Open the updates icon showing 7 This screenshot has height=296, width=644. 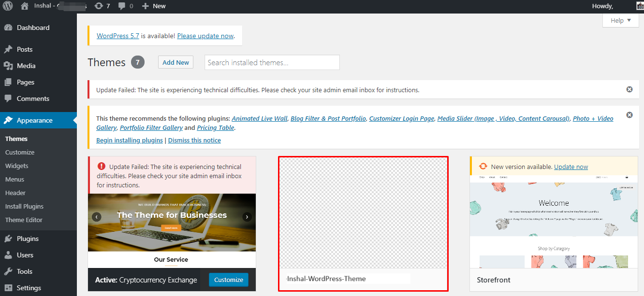point(99,6)
